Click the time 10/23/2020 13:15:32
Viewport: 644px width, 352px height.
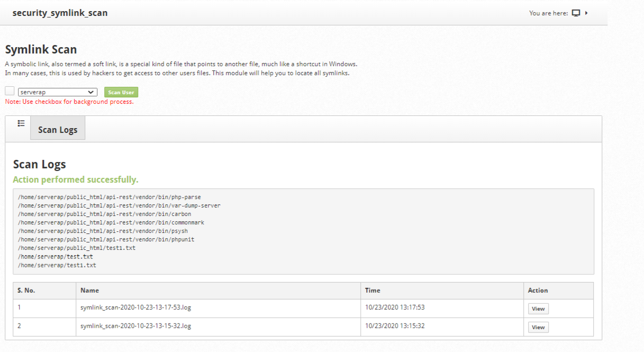click(x=395, y=326)
